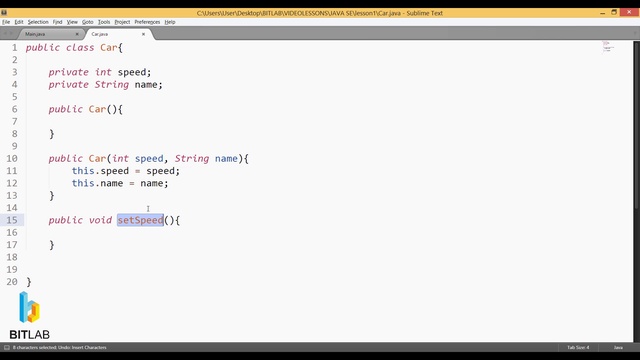
Task: Click line number 1 in the gutter
Action: click(15, 48)
